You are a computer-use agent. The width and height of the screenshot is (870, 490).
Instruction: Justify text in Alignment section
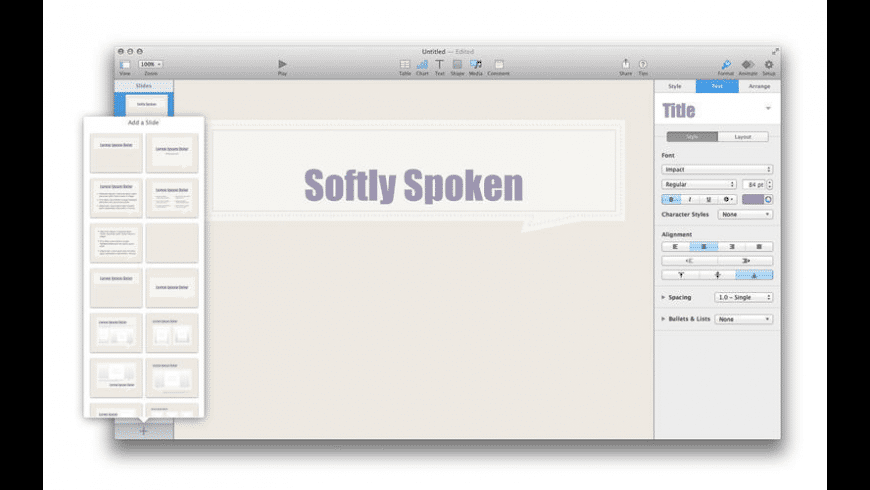pyautogui.click(x=759, y=246)
